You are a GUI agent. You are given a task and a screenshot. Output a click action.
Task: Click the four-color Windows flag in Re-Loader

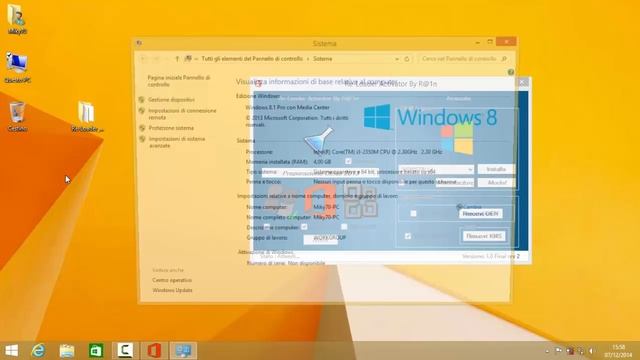pyautogui.click(x=458, y=140)
